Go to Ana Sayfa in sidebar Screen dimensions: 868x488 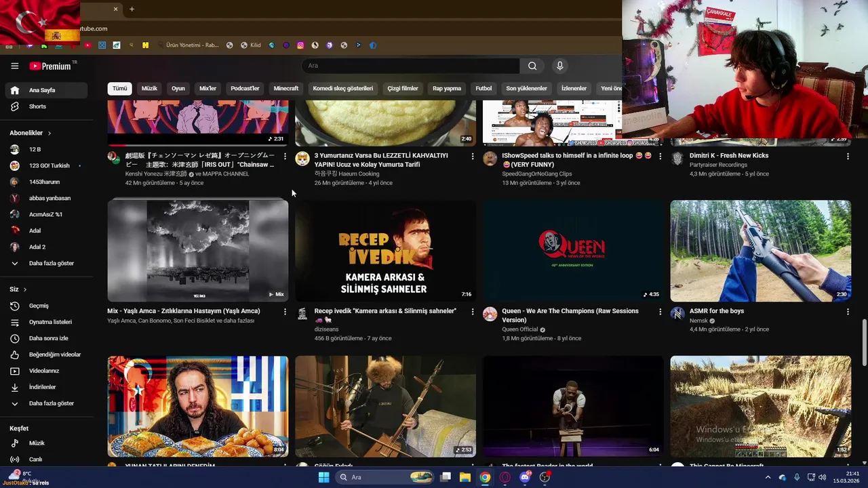[46, 90]
